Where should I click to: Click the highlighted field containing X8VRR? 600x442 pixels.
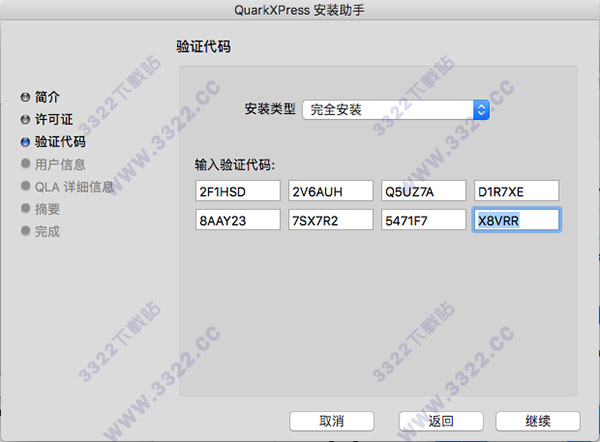[x=517, y=220]
